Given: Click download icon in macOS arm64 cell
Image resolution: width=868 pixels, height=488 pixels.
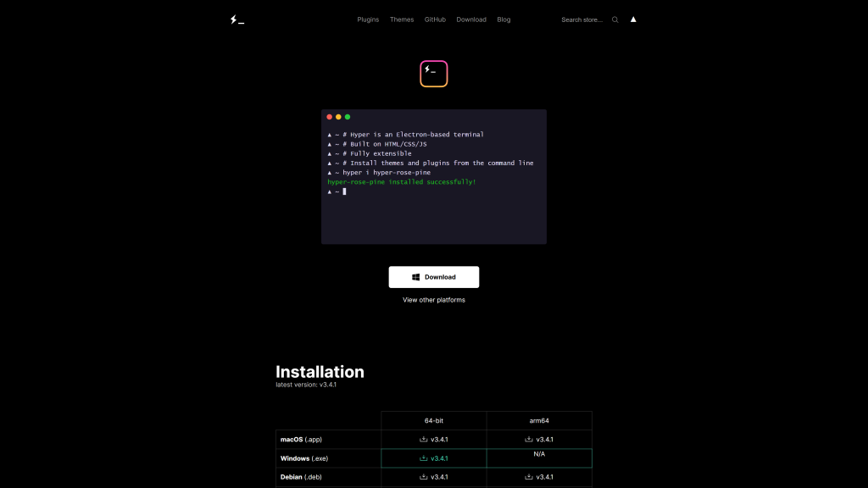Looking at the screenshot, I should 529,440.
